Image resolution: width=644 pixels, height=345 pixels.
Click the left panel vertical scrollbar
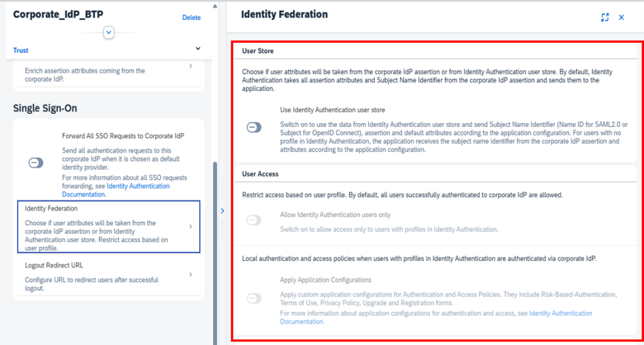coord(216,251)
